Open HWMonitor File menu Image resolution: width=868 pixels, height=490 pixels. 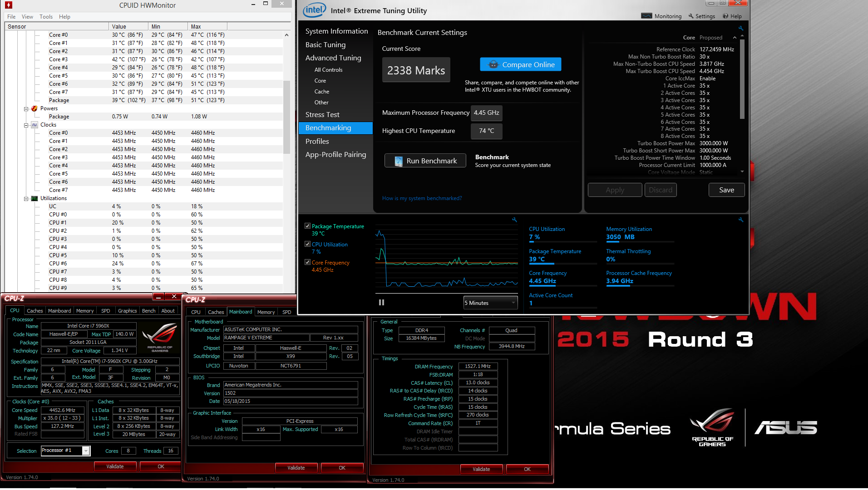tap(11, 17)
